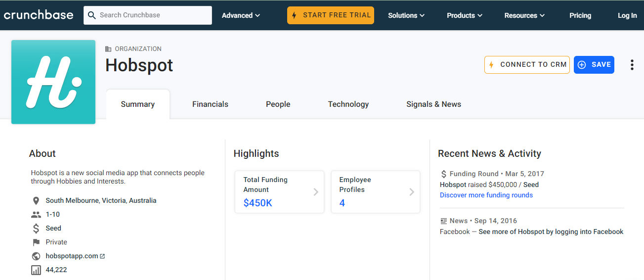Open the hobspotapp.com website link
644x280 pixels.
tap(72, 256)
